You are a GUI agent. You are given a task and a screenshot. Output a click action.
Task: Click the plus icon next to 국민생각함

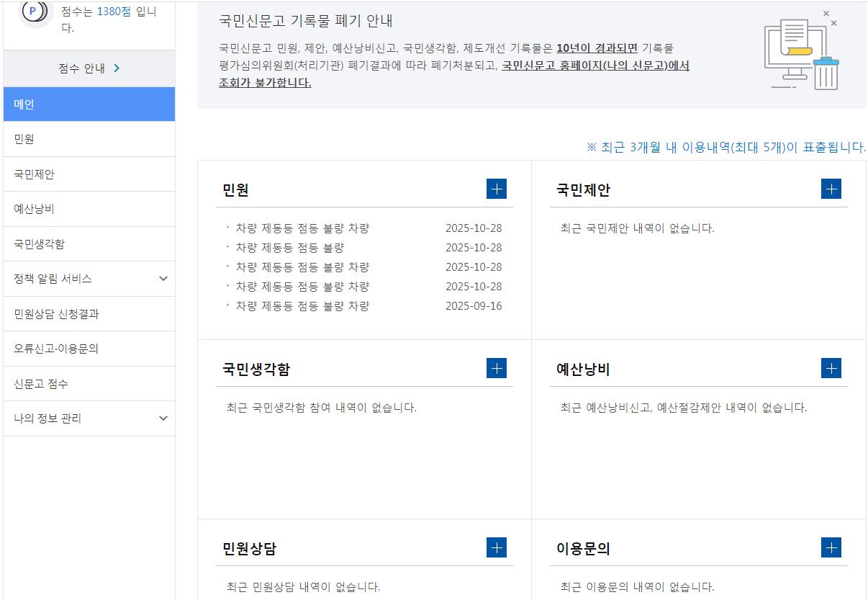coord(496,368)
